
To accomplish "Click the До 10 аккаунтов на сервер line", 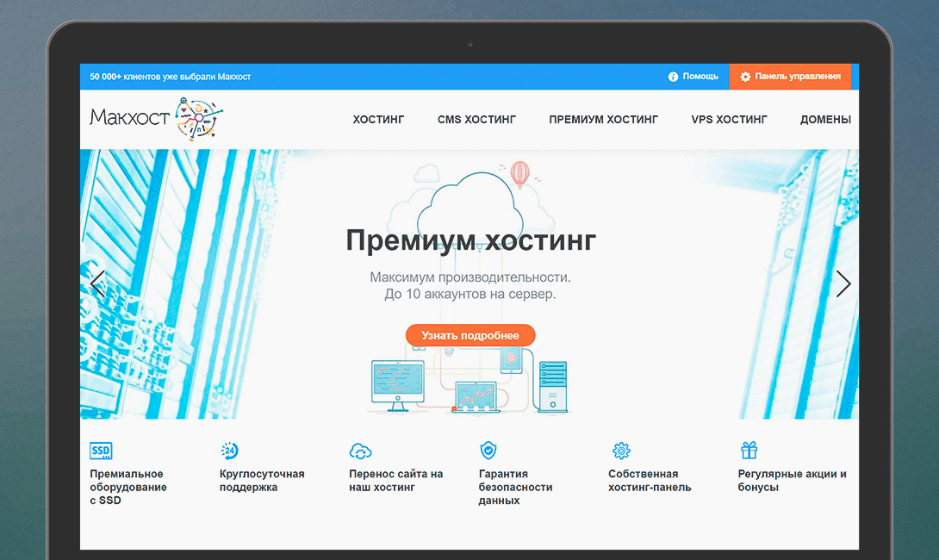I will point(470,294).
